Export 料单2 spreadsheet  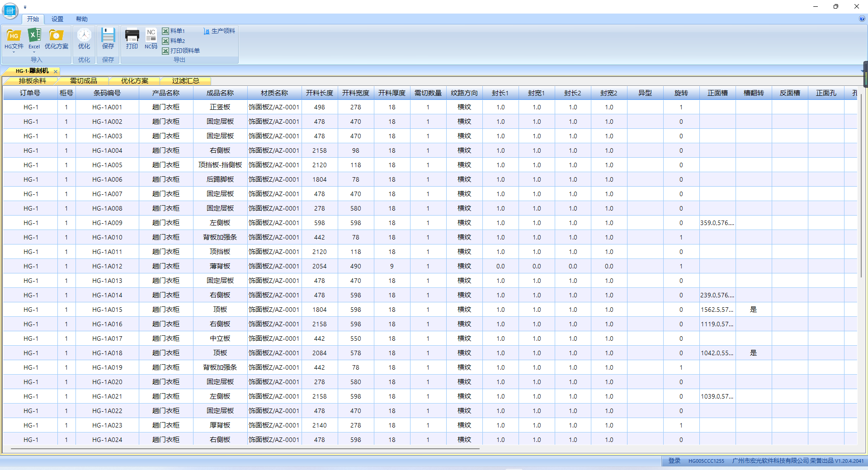pos(174,41)
